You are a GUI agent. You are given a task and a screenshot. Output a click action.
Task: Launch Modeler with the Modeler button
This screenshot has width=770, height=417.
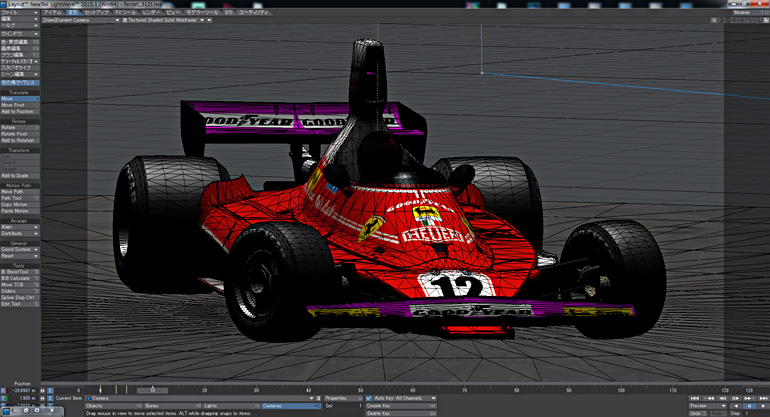(x=749, y=12)
